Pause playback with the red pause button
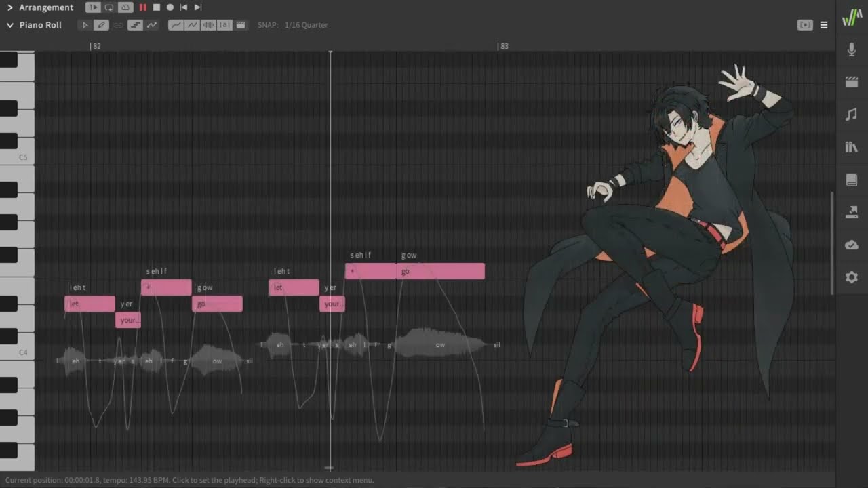This screenshot has height=488, width=868. (143, 7)
